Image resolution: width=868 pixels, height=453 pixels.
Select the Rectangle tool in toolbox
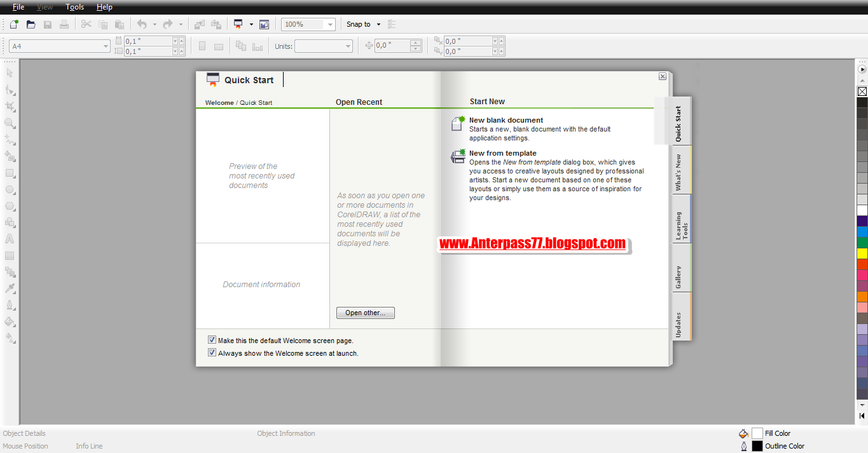[x=10, y=173]
